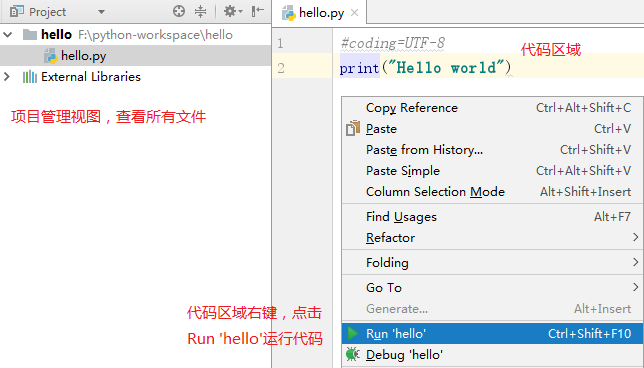Click the hello folder icon

[30, 35]
